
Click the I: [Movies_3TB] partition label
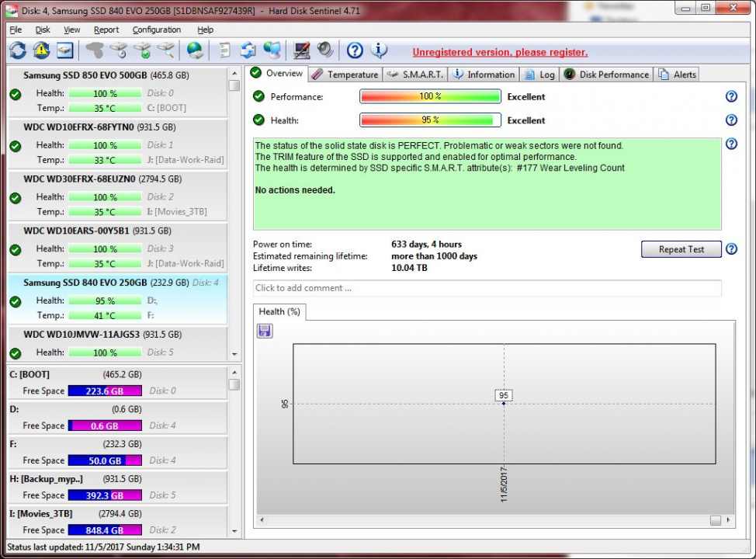[40, 514]
